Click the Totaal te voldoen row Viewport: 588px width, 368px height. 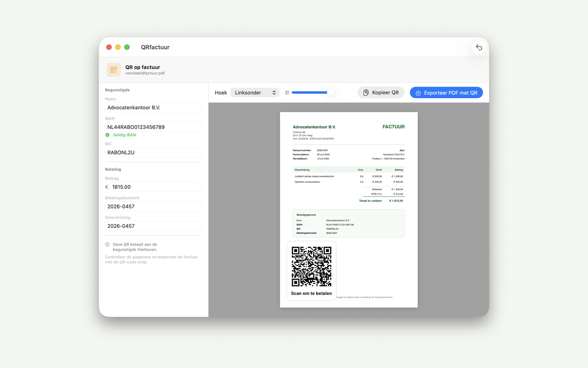pos(382,201)
